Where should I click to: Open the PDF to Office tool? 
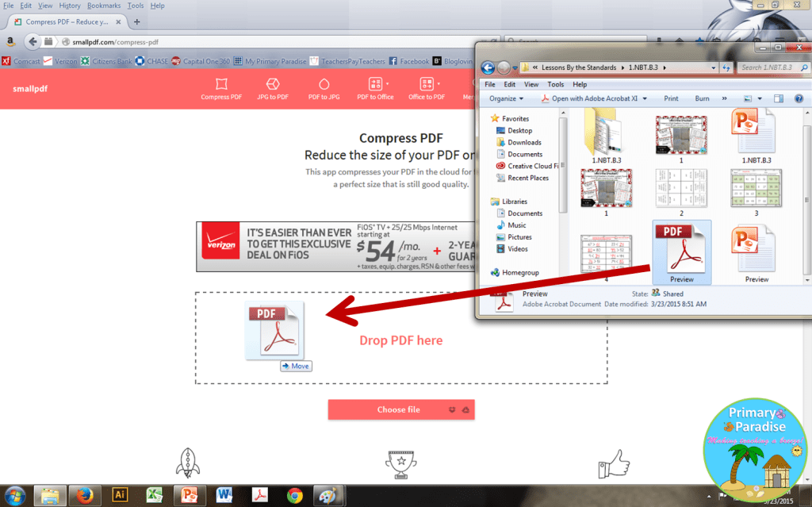tap(375, 89)
